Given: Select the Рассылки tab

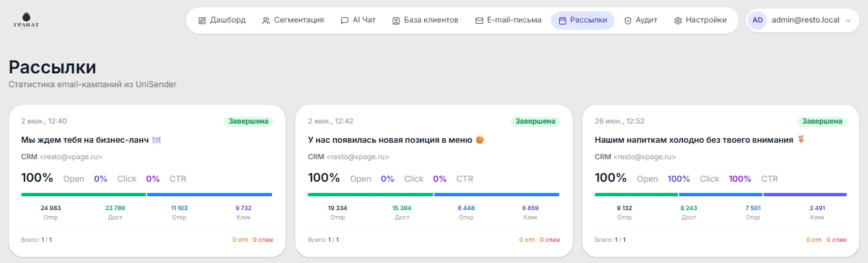Looking at the screenshot, I should click(583, 20).
